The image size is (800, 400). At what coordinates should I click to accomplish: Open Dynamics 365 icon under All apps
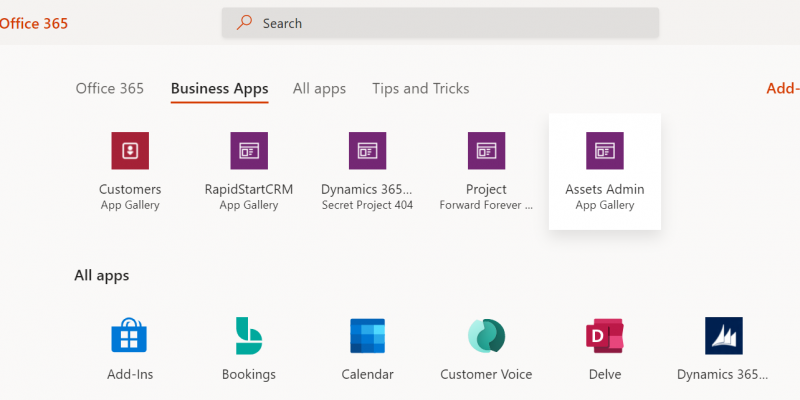coord(723,336)
